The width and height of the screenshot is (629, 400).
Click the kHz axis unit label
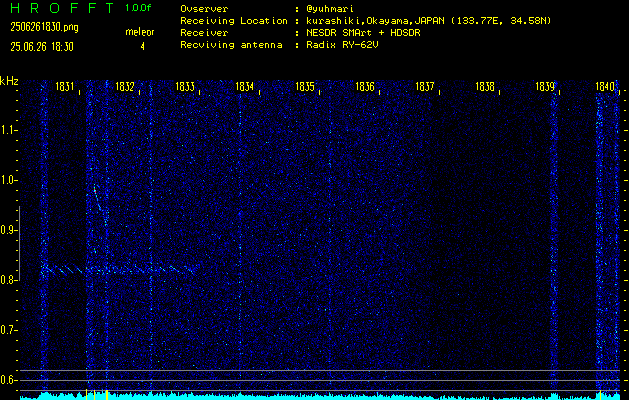click(9, 81)
